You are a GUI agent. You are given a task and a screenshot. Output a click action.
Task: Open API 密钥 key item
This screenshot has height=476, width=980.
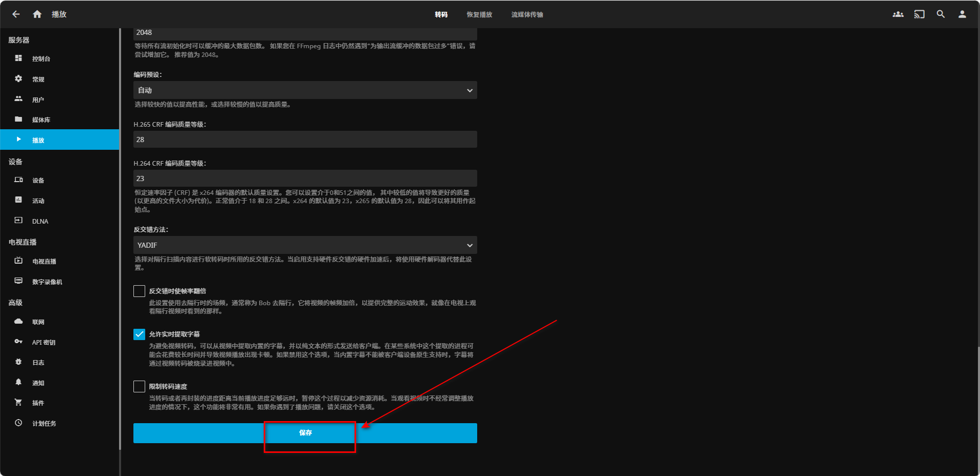coord(44,342)
